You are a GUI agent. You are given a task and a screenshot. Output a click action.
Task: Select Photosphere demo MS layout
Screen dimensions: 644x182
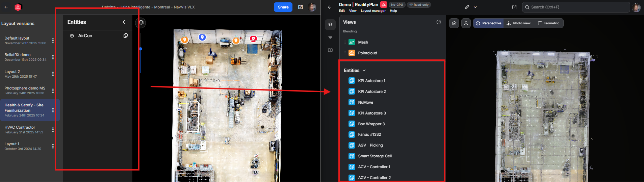[x=25, y=90]
